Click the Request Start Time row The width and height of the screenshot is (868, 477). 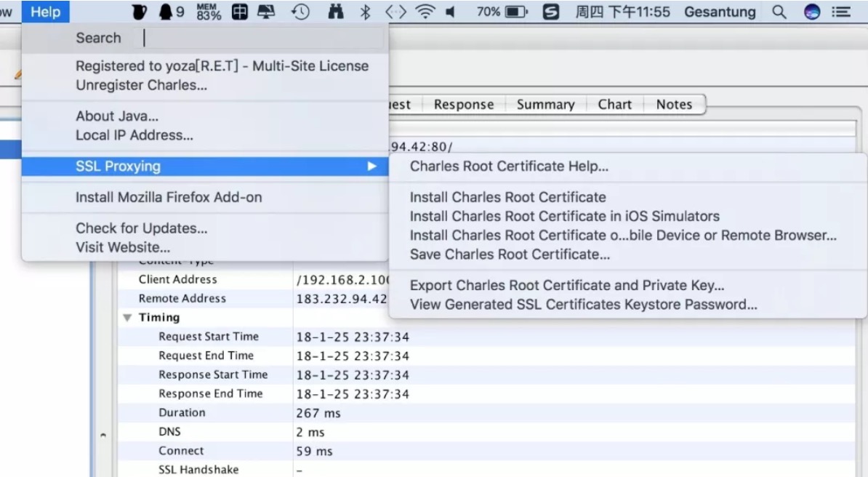click(x=486, y=337)
